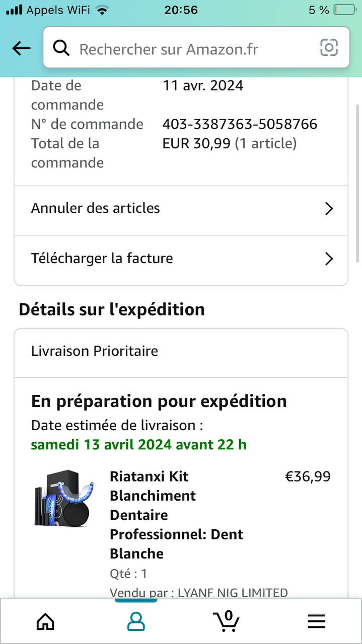Open the camera scan icon

329,48
